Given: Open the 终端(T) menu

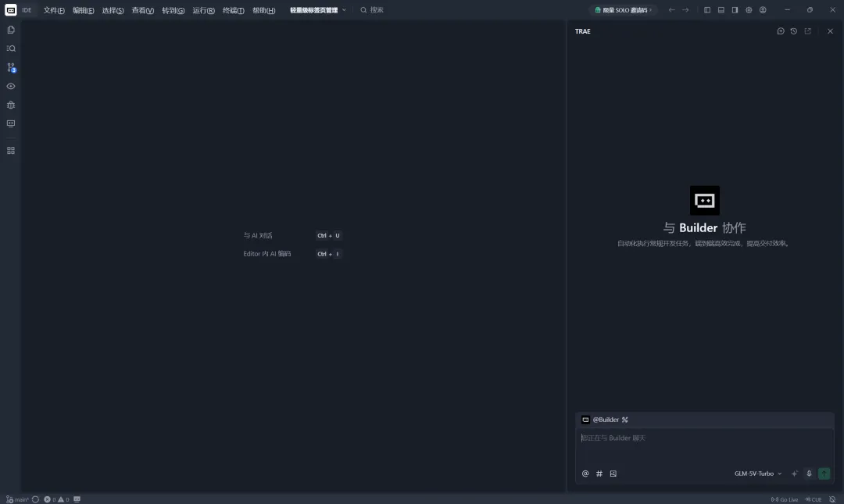Looking at the screenshot, I should [x=234, y=10].
